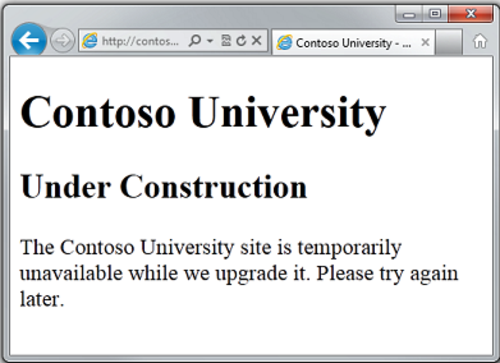The width and height of the screenshot is (500, 363).
Task: Click the Search magnifier icon in address bar
Action: pyautogui.click(x=195, y=41)
